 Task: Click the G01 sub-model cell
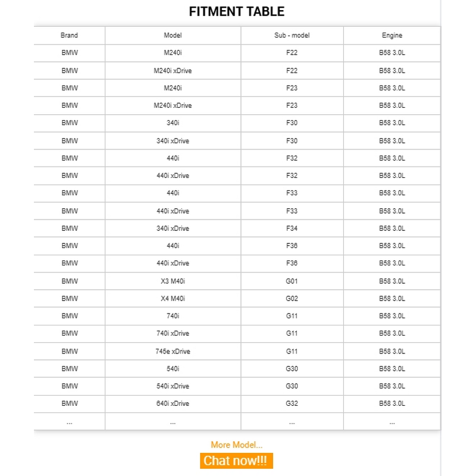click(292, 281)
